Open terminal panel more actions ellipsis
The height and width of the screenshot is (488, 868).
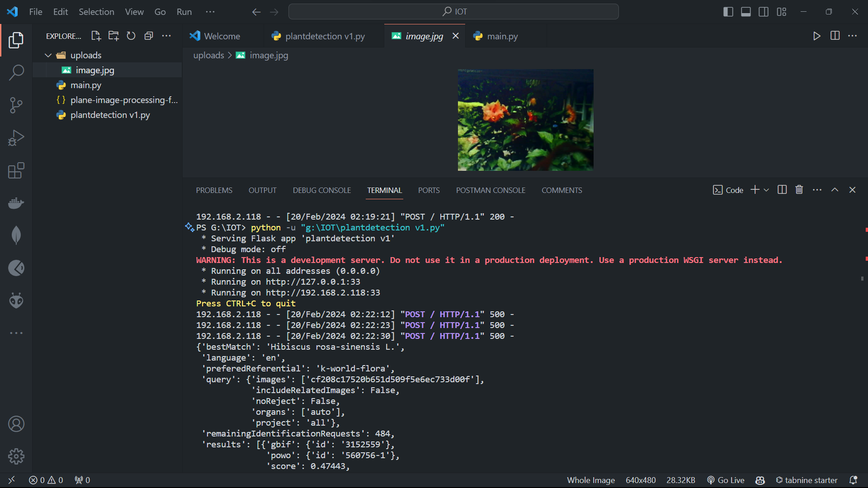point(817,190)
